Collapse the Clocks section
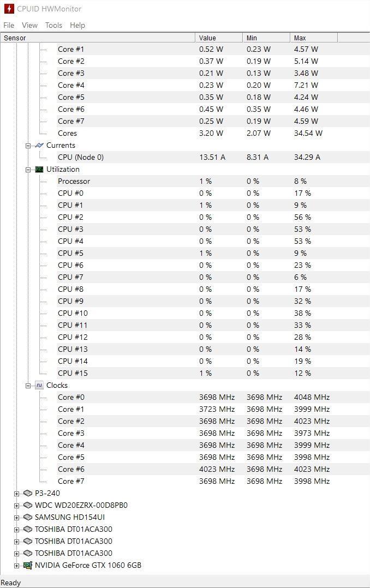Screen dimensions: 370x588 tap(28, 386)
